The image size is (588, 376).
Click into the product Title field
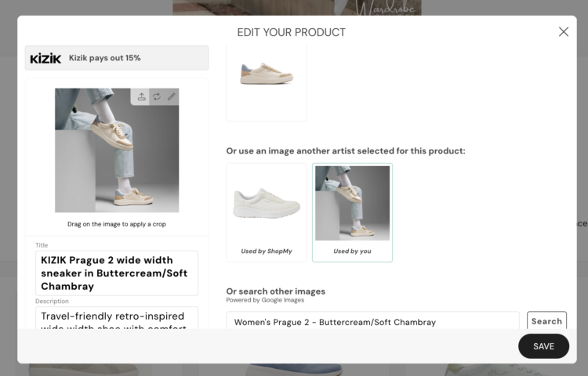pyautogui.click(x=117, y=273)
